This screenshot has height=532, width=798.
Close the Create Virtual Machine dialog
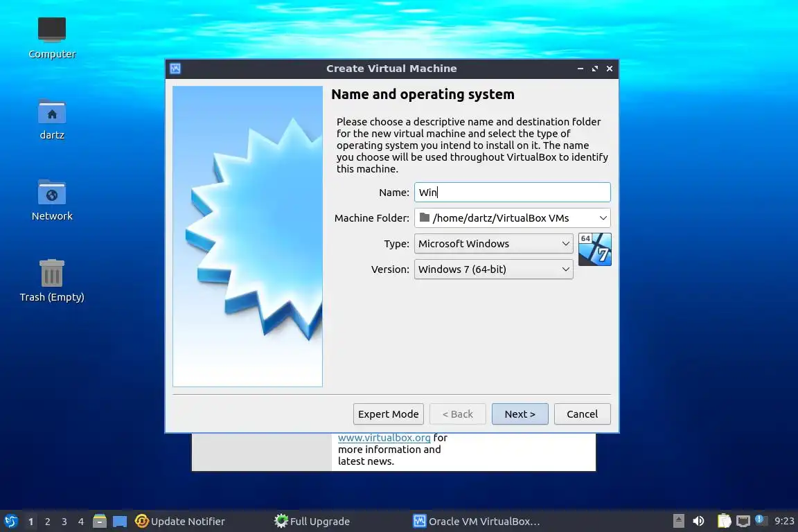(609, 68)
